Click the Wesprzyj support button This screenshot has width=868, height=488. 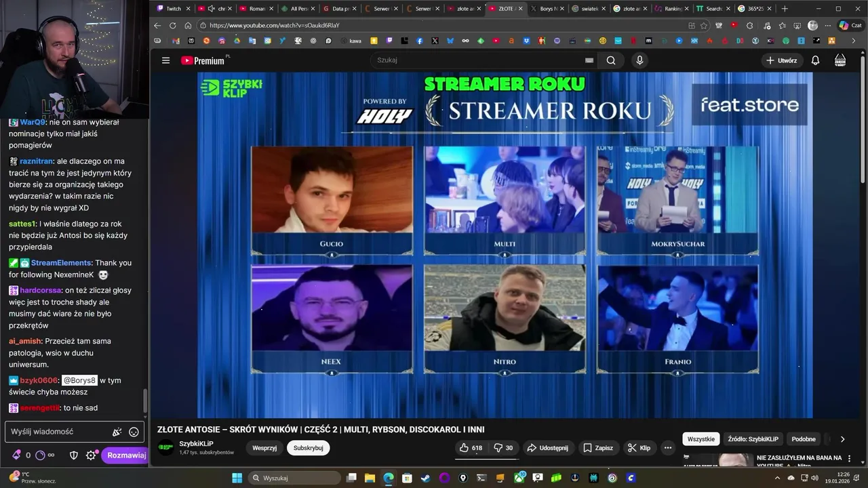coord(264,448)
